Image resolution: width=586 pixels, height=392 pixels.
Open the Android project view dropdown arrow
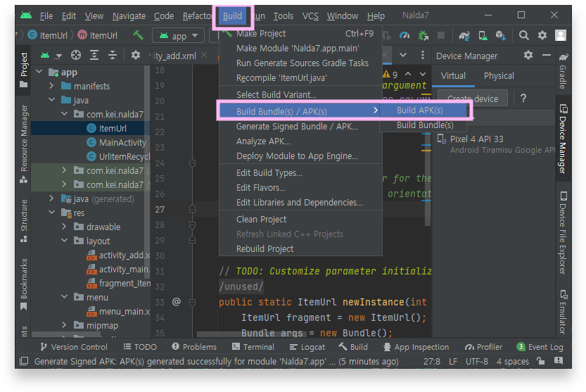[x=58, y=56]
